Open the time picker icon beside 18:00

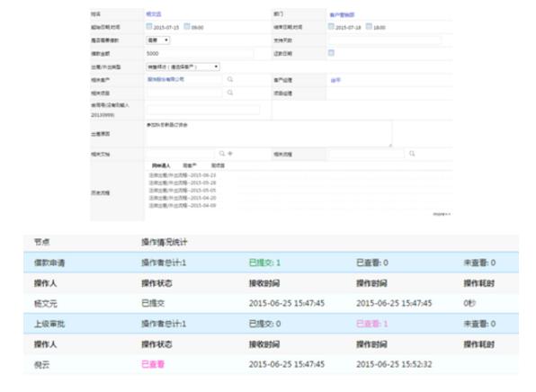[369, 26]
